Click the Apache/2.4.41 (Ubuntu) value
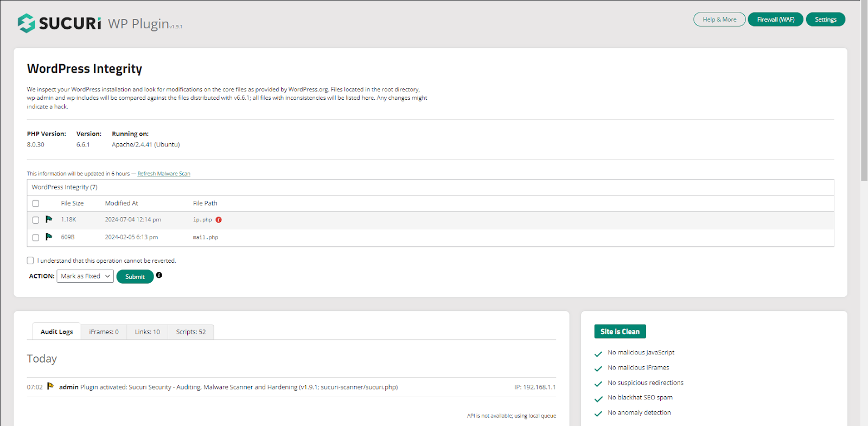 [x=146, y=144]
